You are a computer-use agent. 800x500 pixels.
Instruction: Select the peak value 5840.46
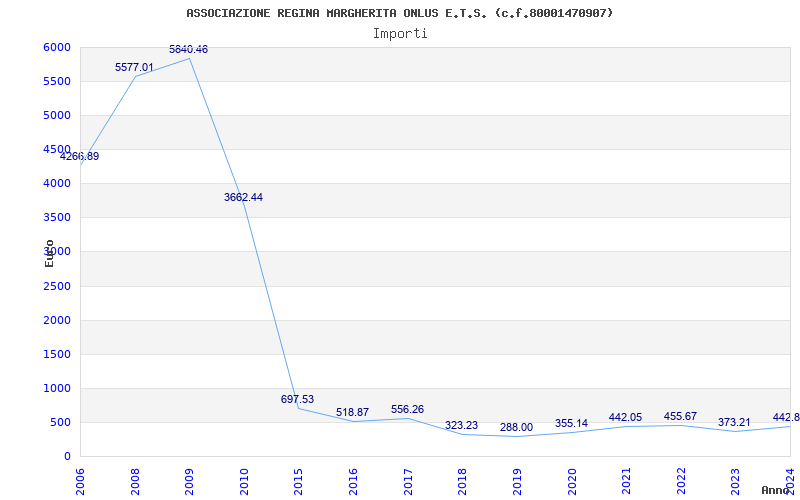(189, 49)
